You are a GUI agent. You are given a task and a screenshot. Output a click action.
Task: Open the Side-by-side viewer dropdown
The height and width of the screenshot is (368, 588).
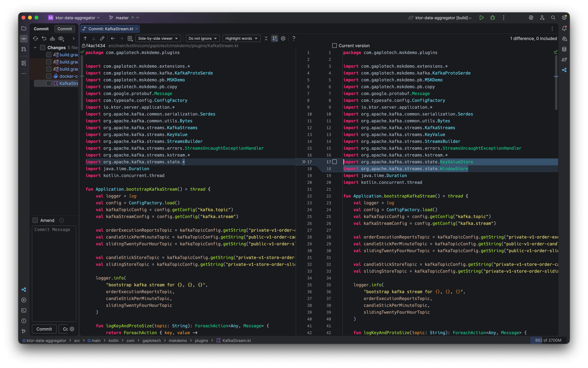tap(158, 38)
